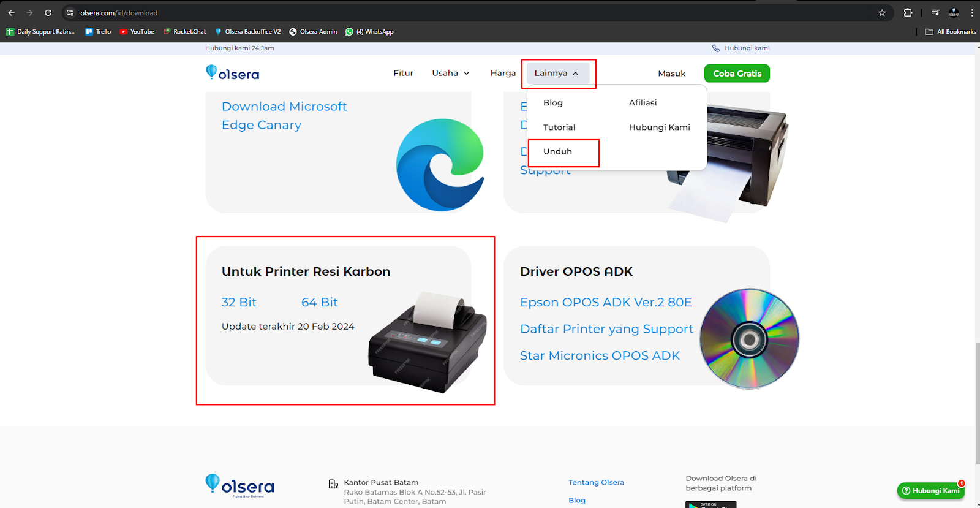Click Update terakhir 20 Feb 2024 text
This screenshot has height=508, width=980.
coord(288,327)
